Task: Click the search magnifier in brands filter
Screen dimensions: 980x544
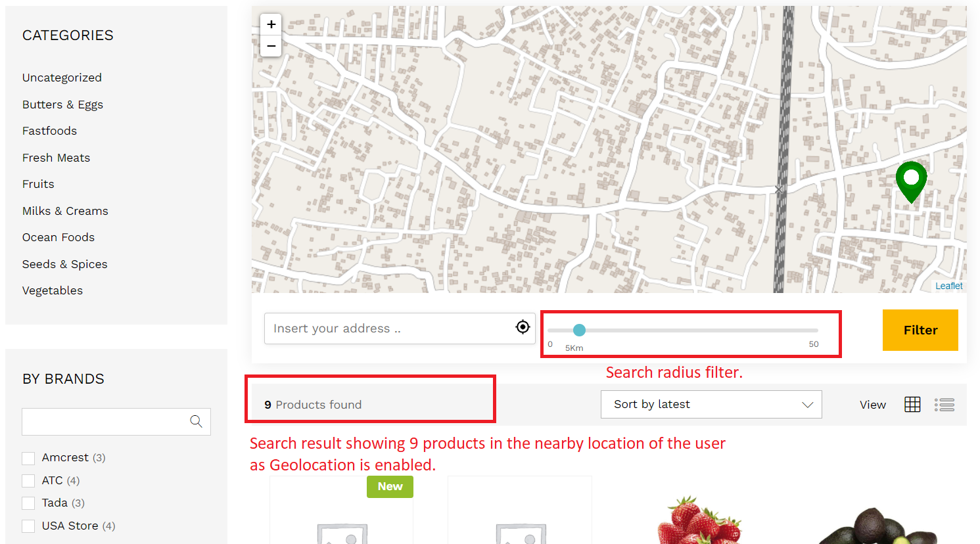Action: click(196, 421)
